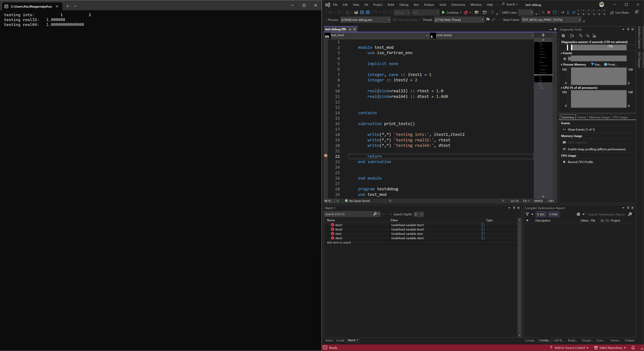This screenshot has width=644, height=351.
Task: Open the Debug menu
Action: [x=404, y=5]
